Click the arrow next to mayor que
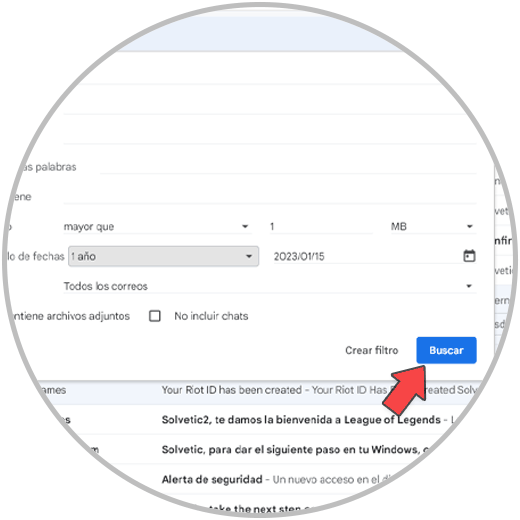 (245, 227)
